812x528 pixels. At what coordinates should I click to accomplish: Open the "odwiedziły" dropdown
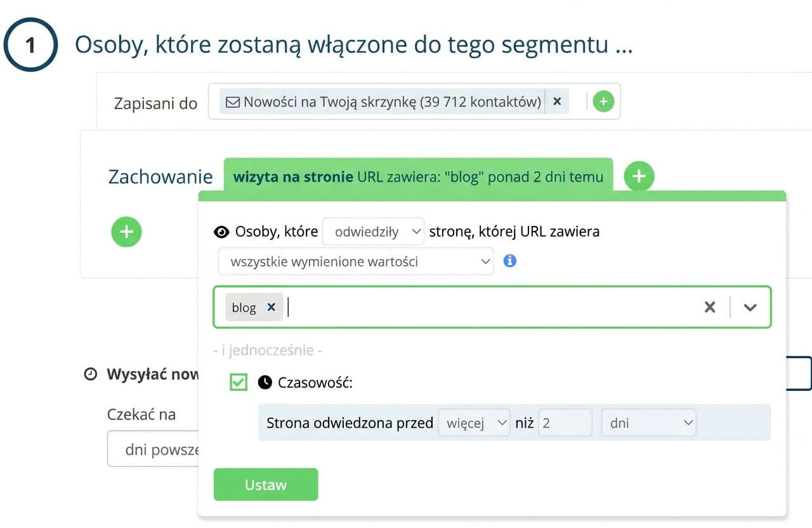(x=373, y=232)
